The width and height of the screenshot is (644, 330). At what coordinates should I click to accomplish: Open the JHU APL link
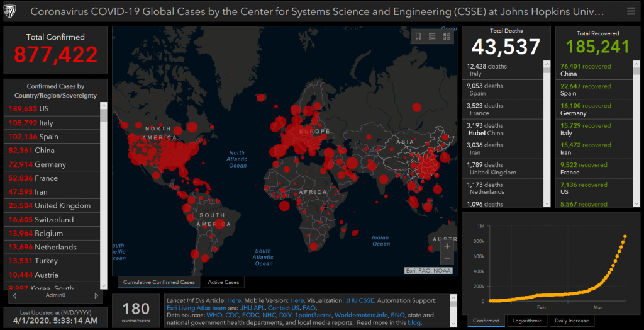252,308
